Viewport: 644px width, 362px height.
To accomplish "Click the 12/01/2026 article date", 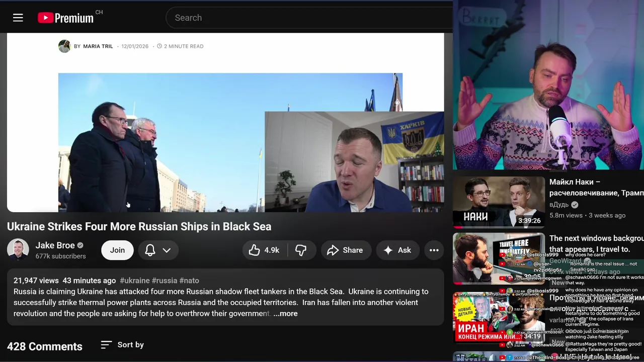I will point(135,46).
